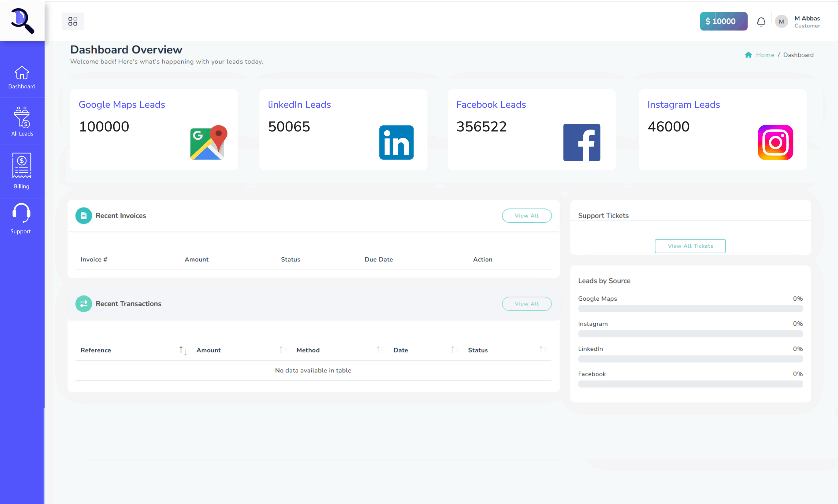Click the Facebook logo icon

point(582,142)
